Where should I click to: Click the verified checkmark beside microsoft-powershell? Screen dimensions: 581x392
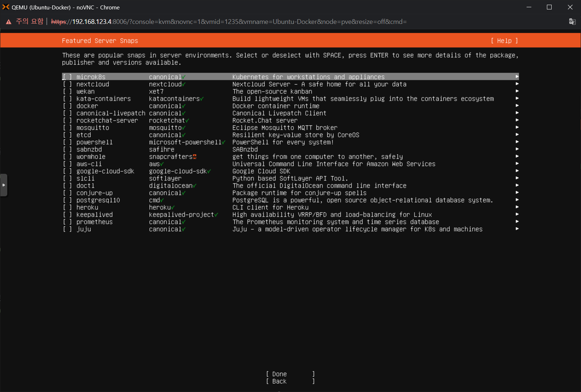tap(223, 142)
